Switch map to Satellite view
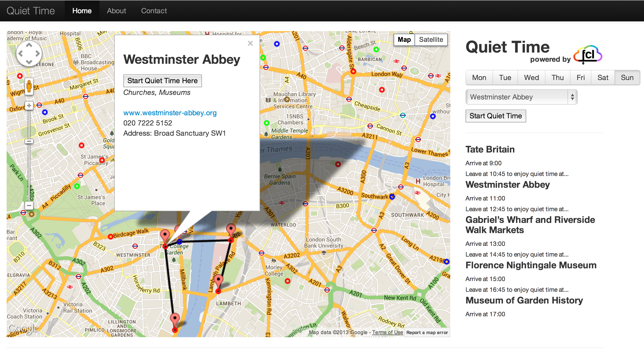Viewport: 644px width, 354px height. pyautogui.click(x=431, y=40)
